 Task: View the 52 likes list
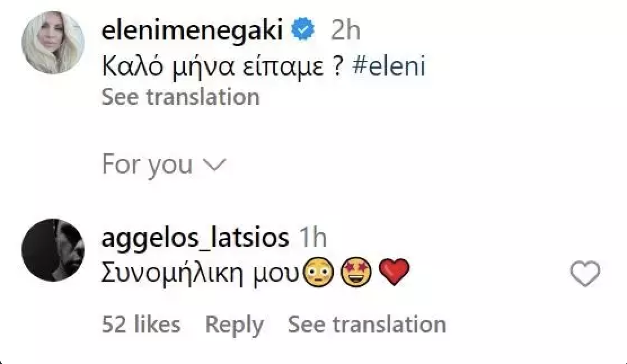click(x=141, y=325)
